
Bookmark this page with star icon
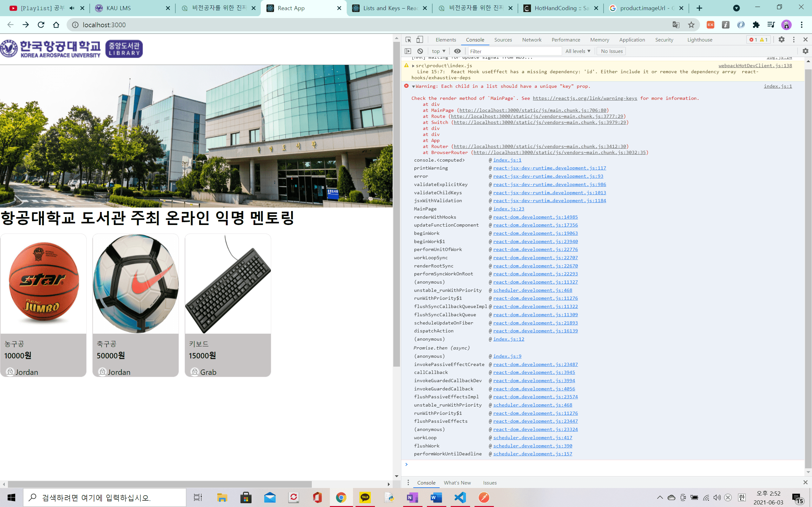pos(691,25)
